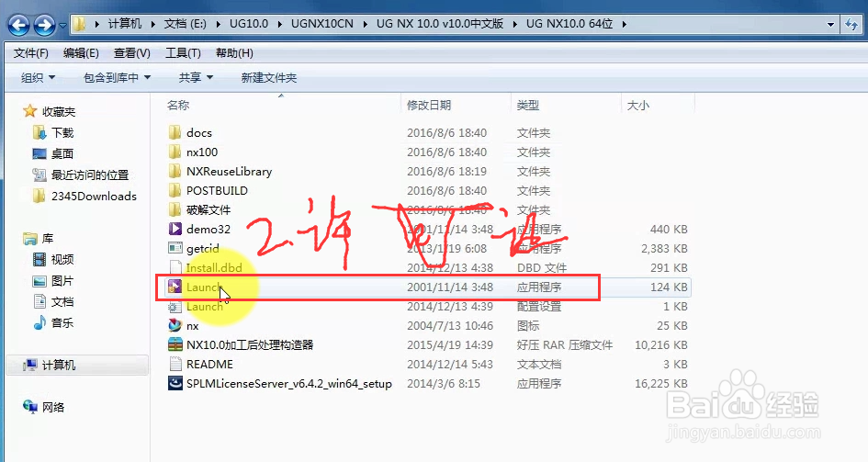Select the NXReuseLibrary folder icon

175,171
